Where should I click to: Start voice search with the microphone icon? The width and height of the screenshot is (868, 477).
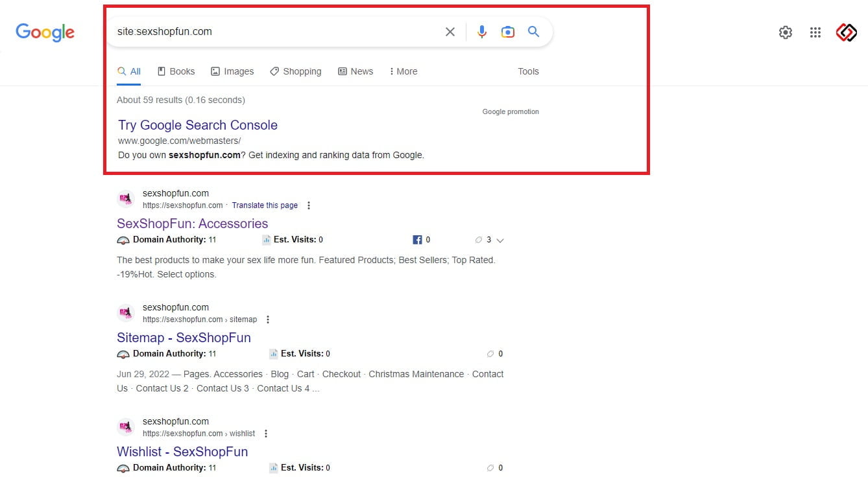click(x=481, y=32)
